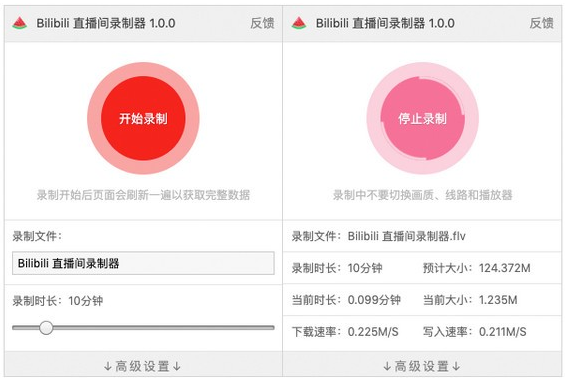Click down arrow left of left 高级设置
Image resolution: width=565 pixels, height=378 pixels.
(x=108, y=366)
